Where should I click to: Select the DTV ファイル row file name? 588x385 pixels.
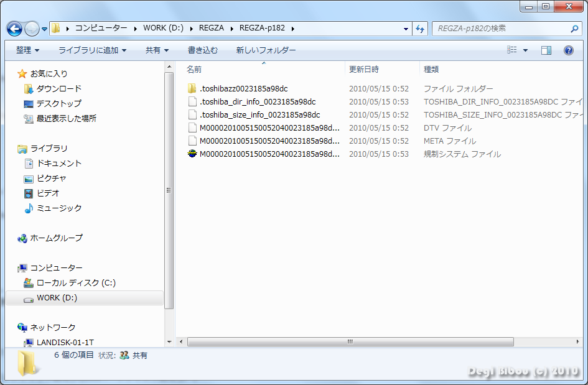tap(269, 128)
